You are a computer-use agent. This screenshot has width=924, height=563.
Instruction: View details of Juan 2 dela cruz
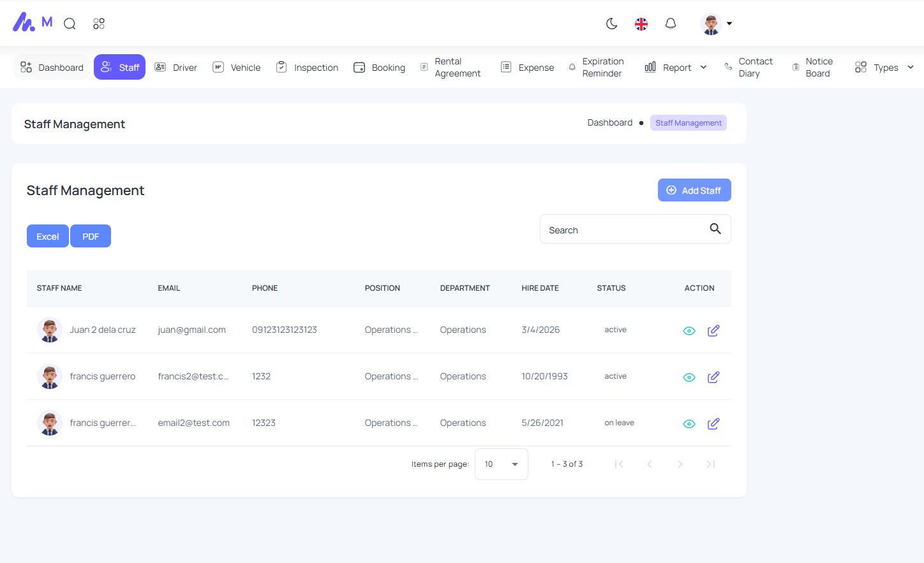tap(689, 330)
